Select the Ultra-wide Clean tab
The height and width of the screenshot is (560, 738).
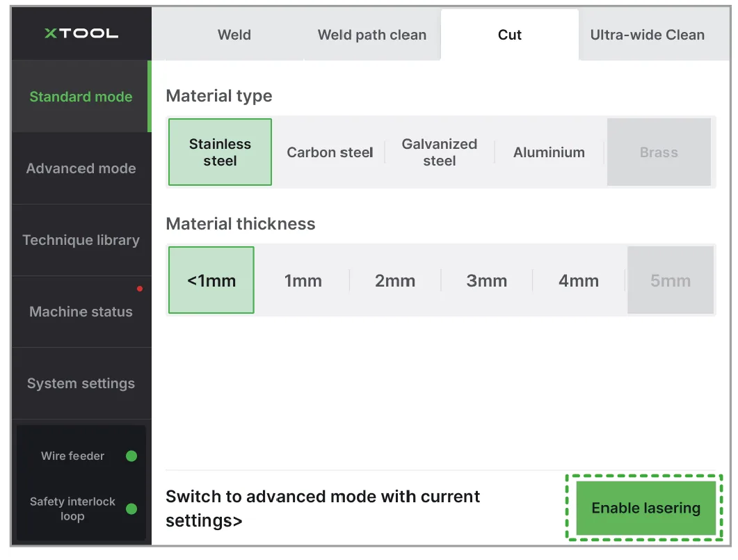[647, 35]
